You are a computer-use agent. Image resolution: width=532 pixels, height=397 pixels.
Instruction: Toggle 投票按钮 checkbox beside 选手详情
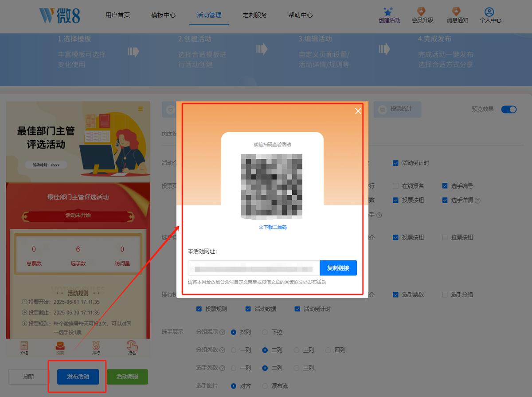click(x=395, y=200)
